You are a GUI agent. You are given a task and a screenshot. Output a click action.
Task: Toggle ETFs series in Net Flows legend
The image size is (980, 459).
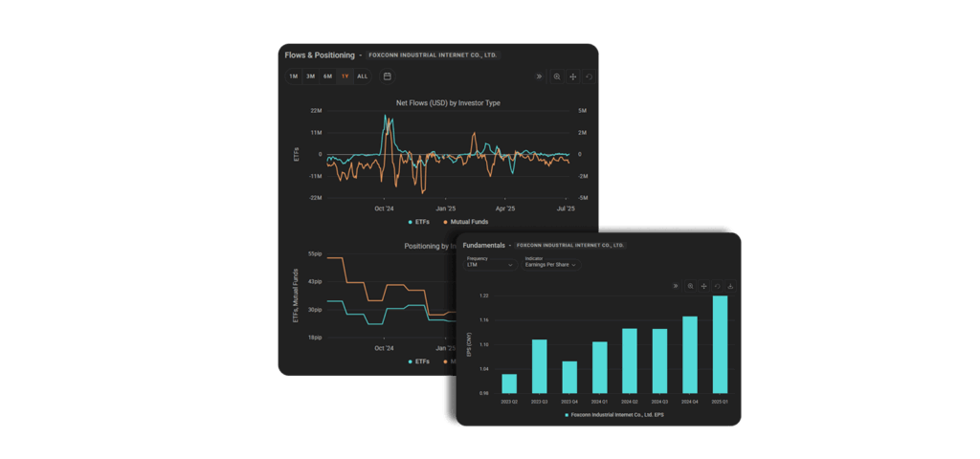click(x=418, y=222)
